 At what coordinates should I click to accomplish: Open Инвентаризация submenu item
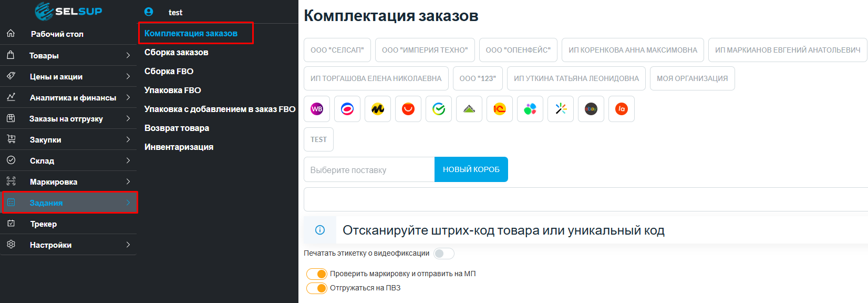coord(179,147)
